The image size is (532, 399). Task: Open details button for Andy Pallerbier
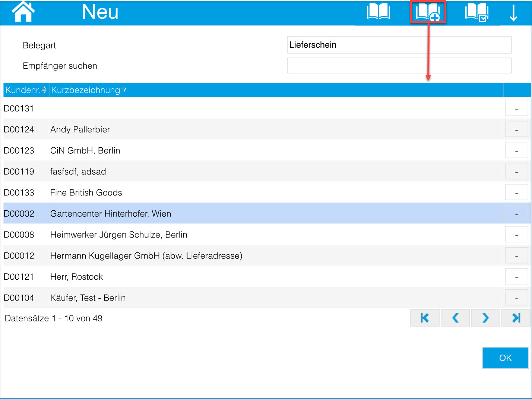point(516,129)
